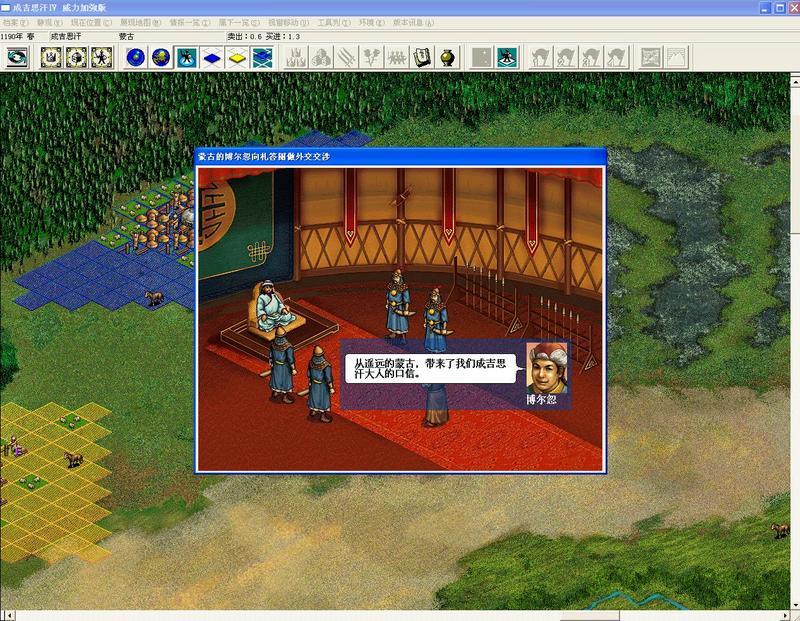The image size is (800, 621).
Task: Click the grayed plant sprig toolbar icon
Action: [x=372, y=57]
